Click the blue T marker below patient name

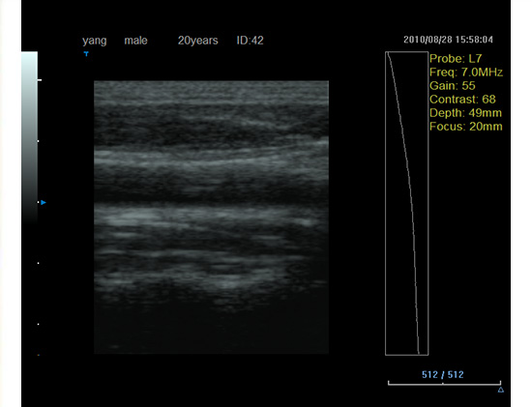tap(86, 53)
